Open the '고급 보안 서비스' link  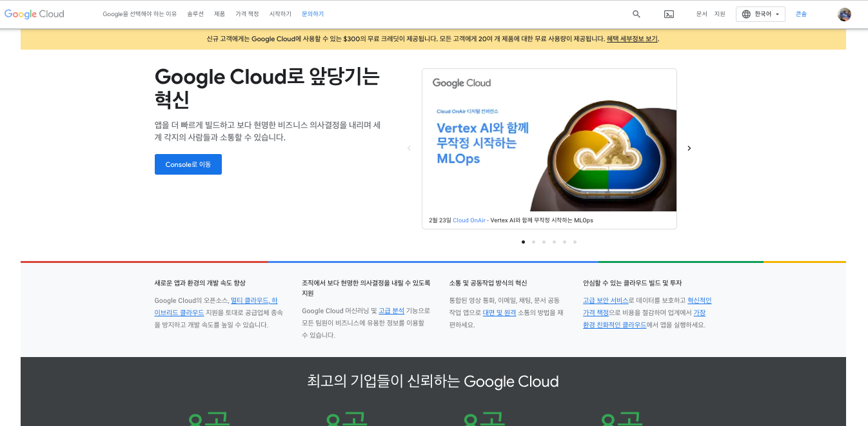tap(606, 301)
